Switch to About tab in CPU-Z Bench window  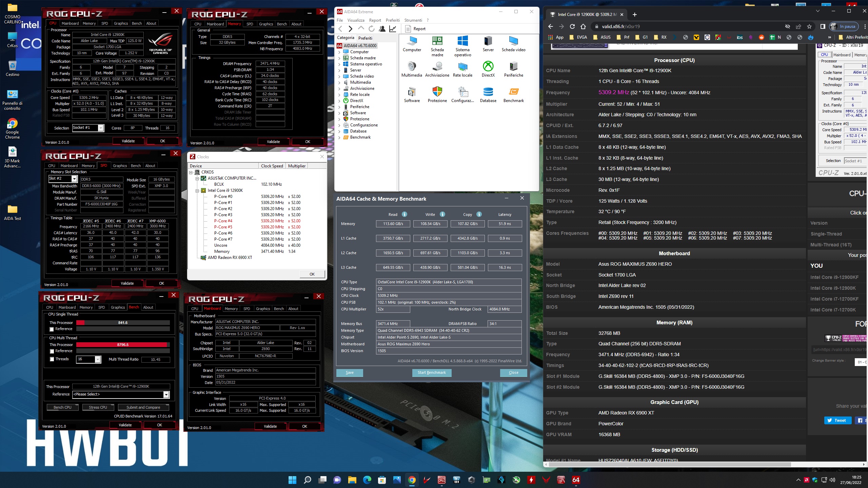coord(148,307)
